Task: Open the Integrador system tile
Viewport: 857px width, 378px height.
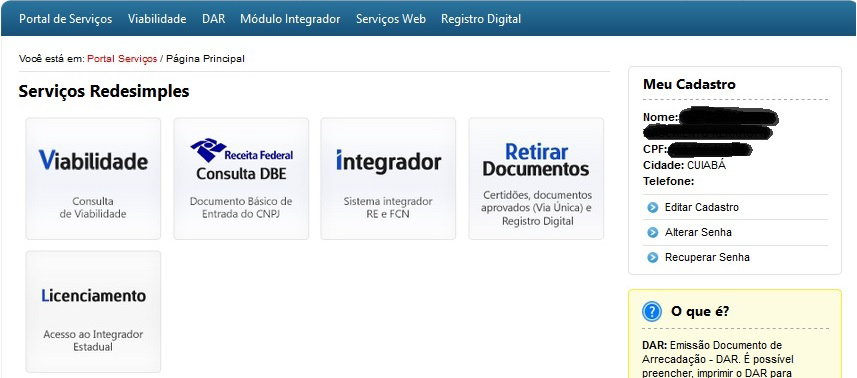Action: coord(388,179)
